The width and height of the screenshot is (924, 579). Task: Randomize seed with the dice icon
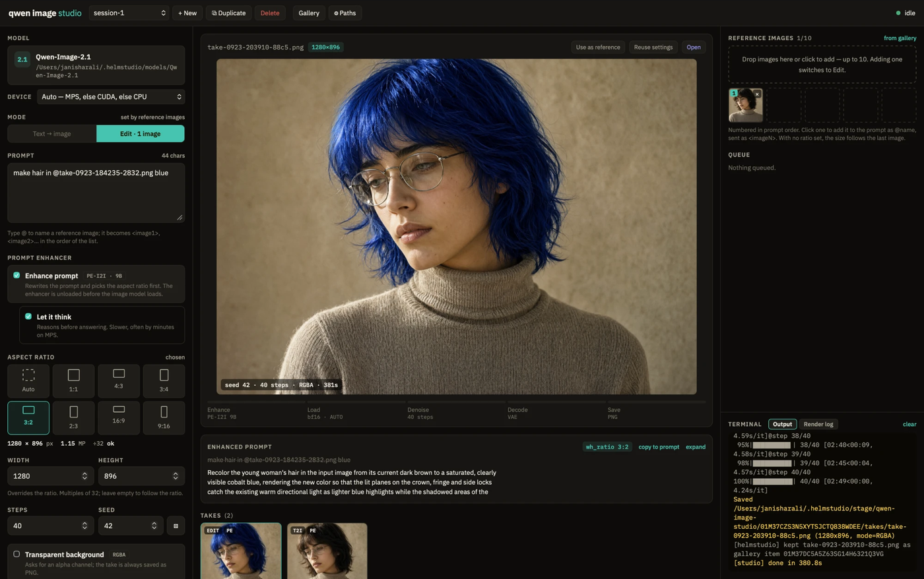[x=176, y=526]
